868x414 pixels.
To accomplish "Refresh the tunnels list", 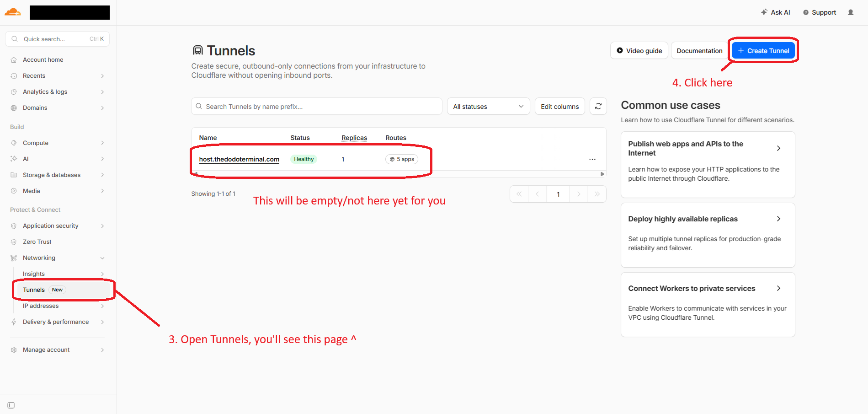I will (598, 106).
